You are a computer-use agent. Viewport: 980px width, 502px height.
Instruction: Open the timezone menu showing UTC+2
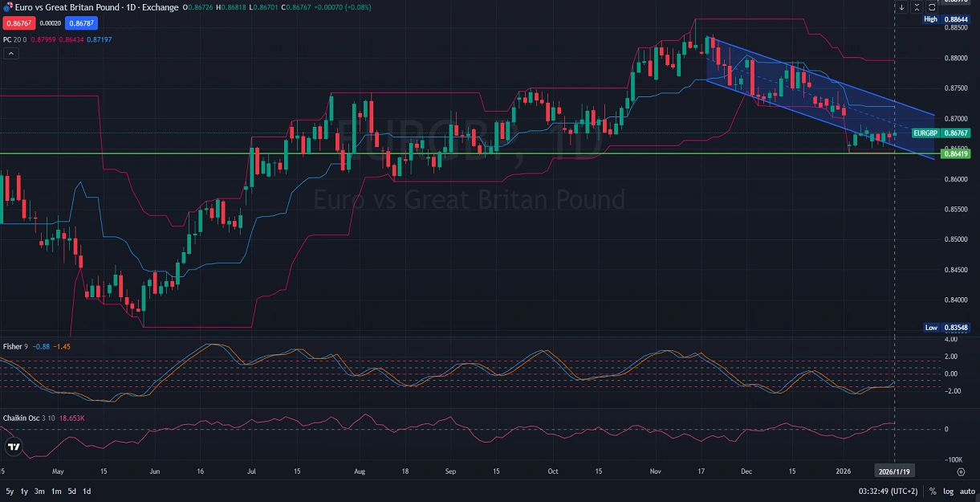[889, 491]
